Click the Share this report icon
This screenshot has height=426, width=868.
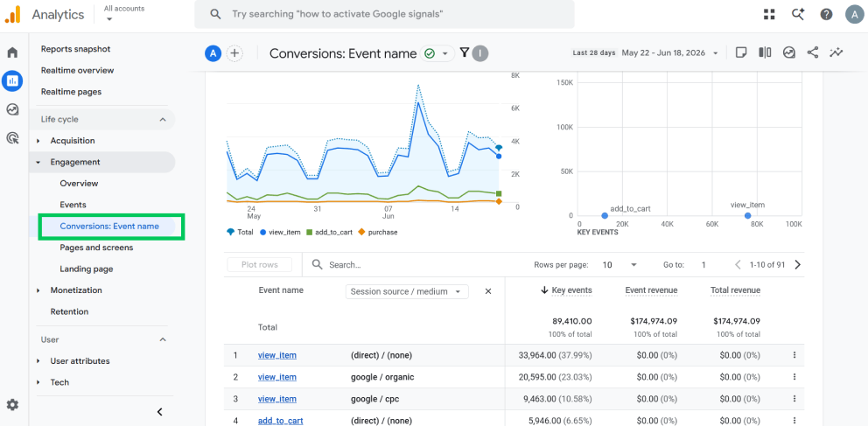[x=813, y=52]
